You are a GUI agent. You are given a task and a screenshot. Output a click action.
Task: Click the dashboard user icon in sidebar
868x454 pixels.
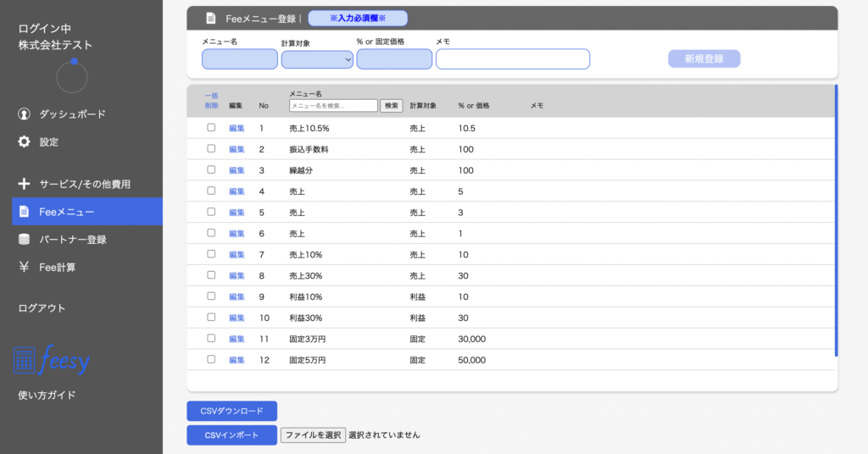(24, 113)
